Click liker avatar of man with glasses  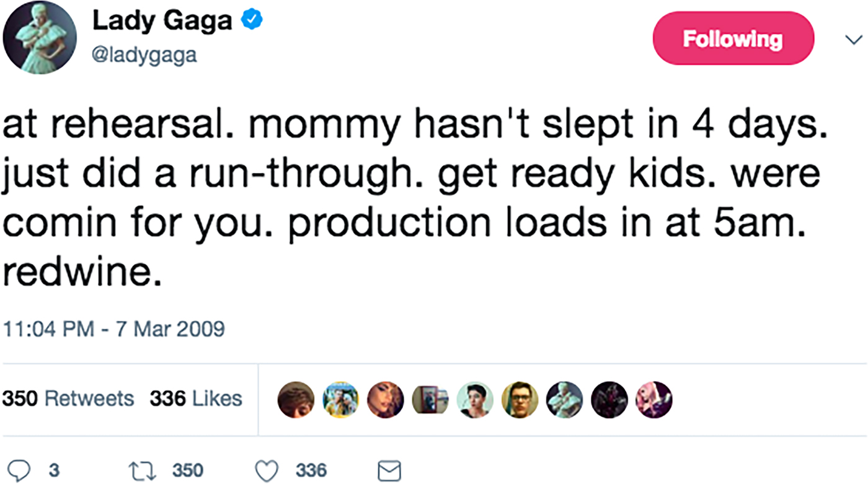(520, 400)
